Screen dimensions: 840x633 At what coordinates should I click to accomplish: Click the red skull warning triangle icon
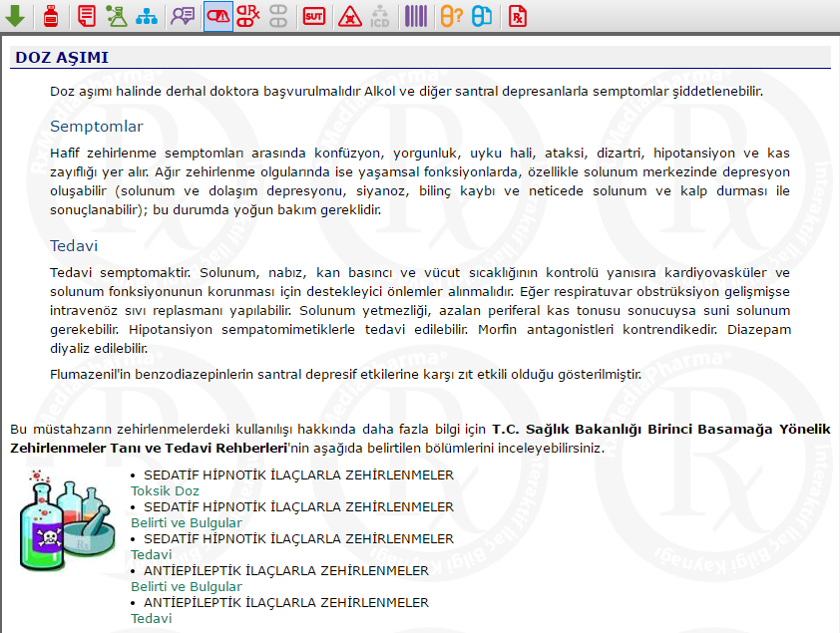[349, 16]
